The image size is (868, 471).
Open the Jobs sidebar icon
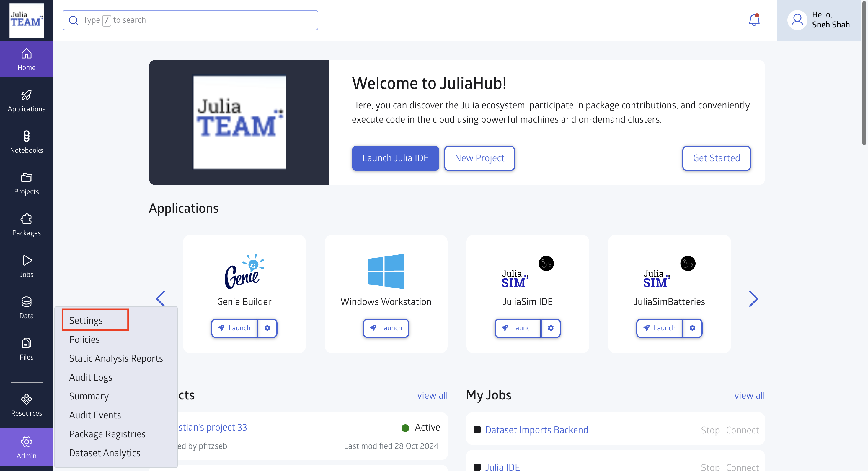26,266
